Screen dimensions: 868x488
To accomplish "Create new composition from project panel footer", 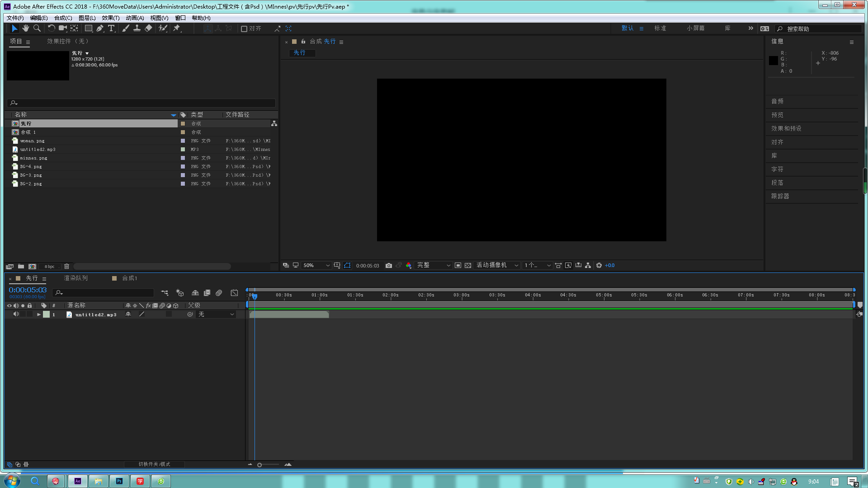I will click(x=32, y=267).
